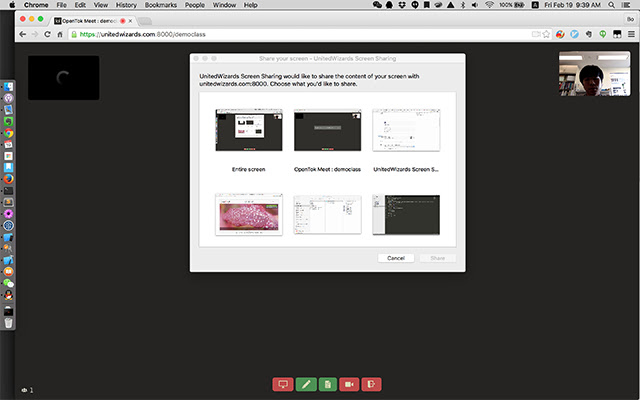Open the File menu

[61, 5]
